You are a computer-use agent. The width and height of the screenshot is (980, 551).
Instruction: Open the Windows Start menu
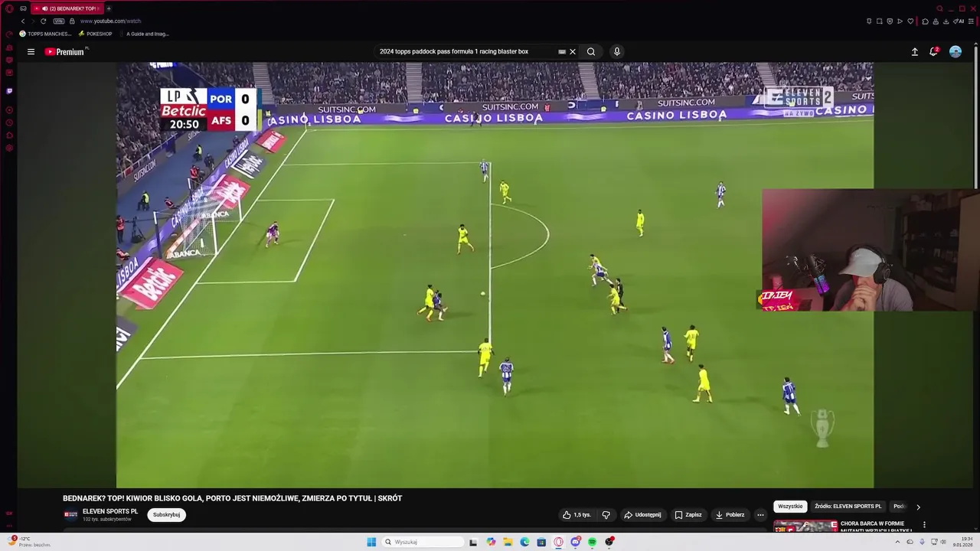point(371,542)
